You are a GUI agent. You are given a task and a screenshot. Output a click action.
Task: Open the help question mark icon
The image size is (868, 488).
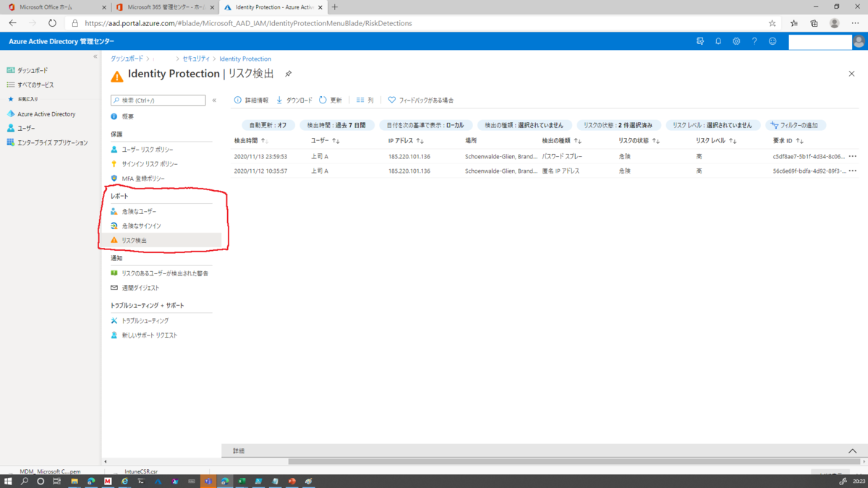coord(754,41)
